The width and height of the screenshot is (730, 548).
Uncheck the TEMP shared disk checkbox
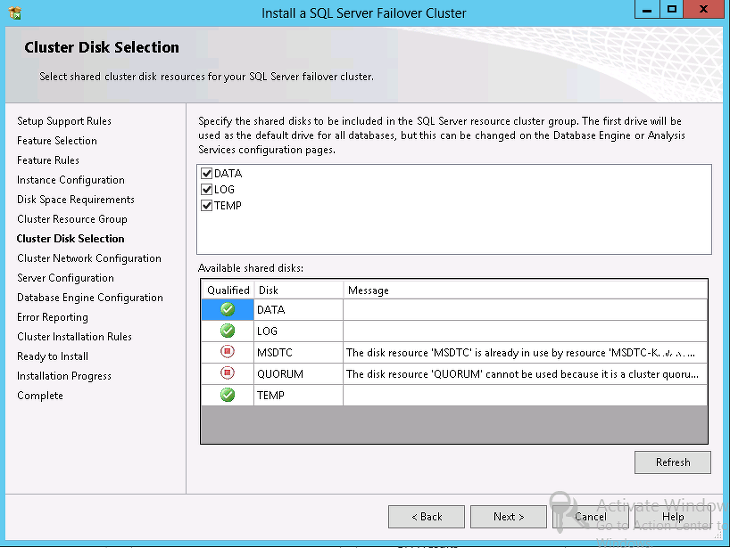207,205
